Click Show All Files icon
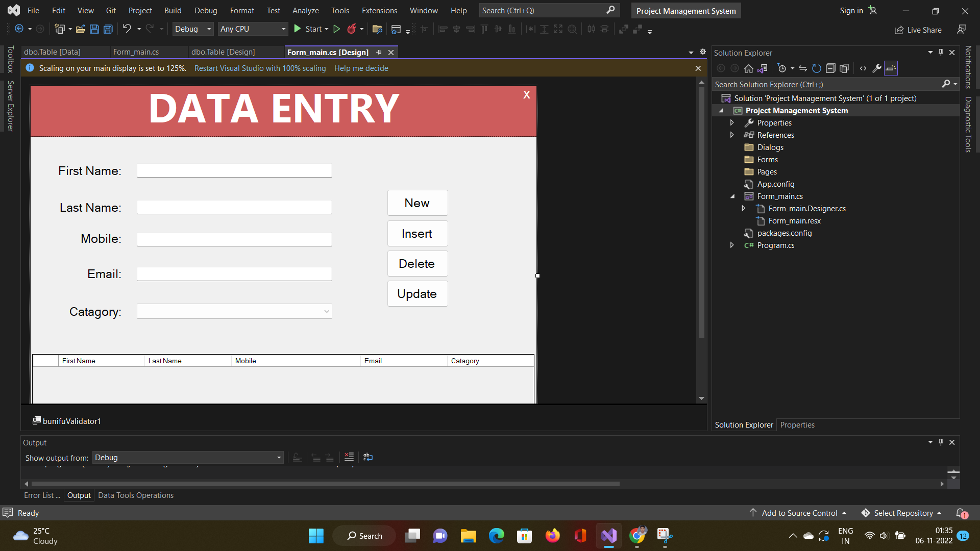 [x=844, y=68]
